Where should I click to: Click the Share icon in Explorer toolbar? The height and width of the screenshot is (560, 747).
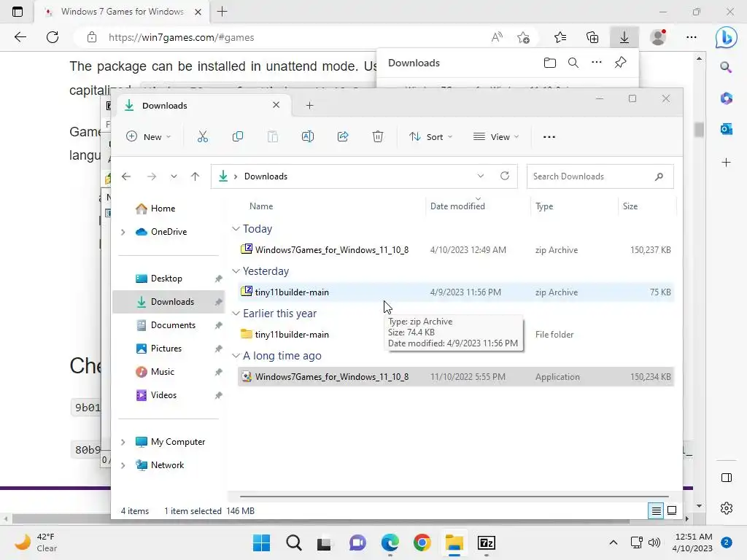point(343,137)
